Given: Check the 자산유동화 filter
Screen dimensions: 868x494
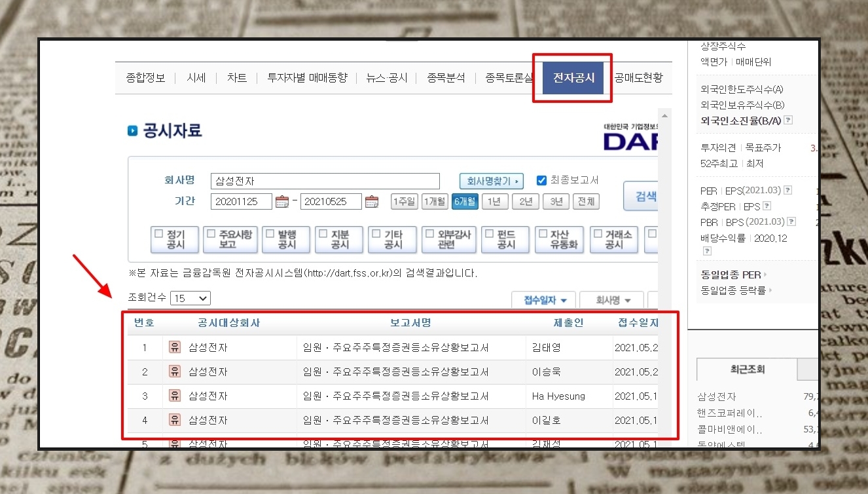Looking at the screenshot, I should click(542, 233).
